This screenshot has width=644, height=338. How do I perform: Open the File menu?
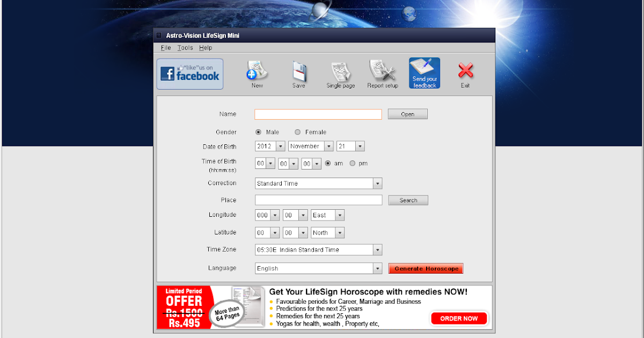click(166, 48)
